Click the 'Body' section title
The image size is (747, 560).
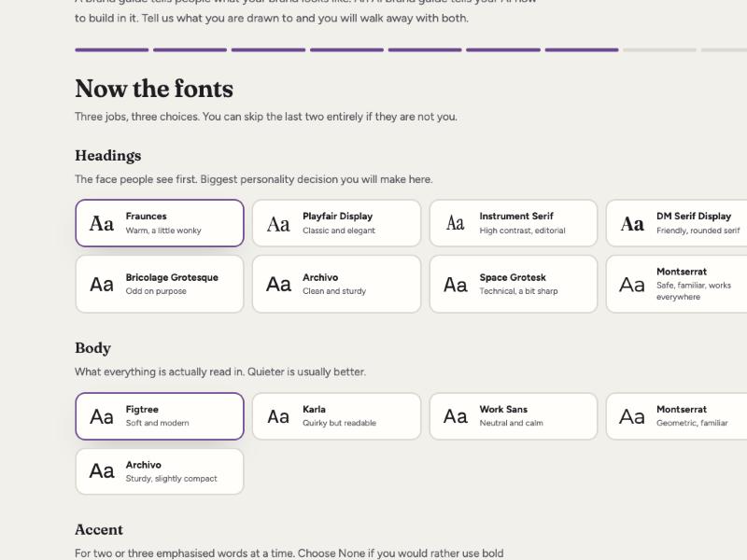pyautogui.click(x=92, y=348)
